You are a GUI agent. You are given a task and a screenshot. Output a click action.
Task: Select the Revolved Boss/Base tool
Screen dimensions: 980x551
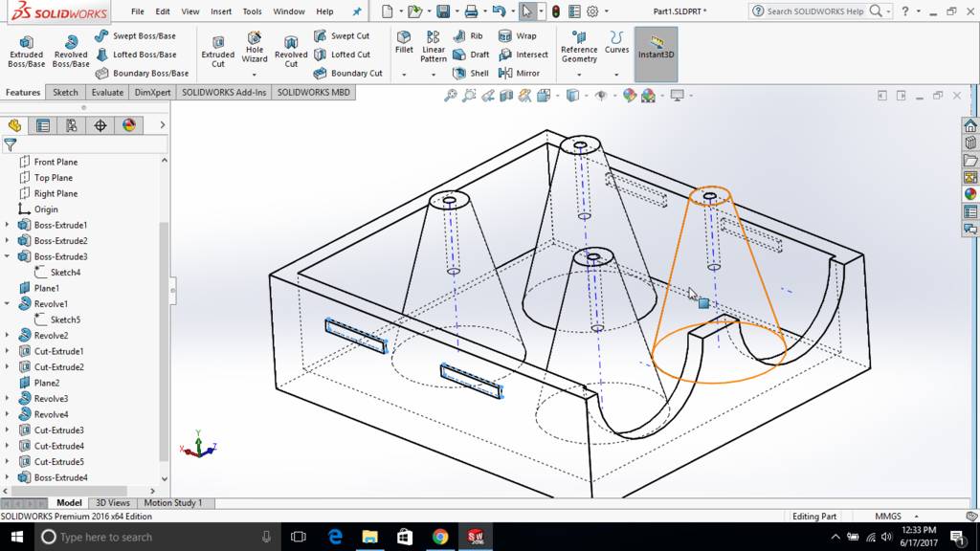pos(71,52)
